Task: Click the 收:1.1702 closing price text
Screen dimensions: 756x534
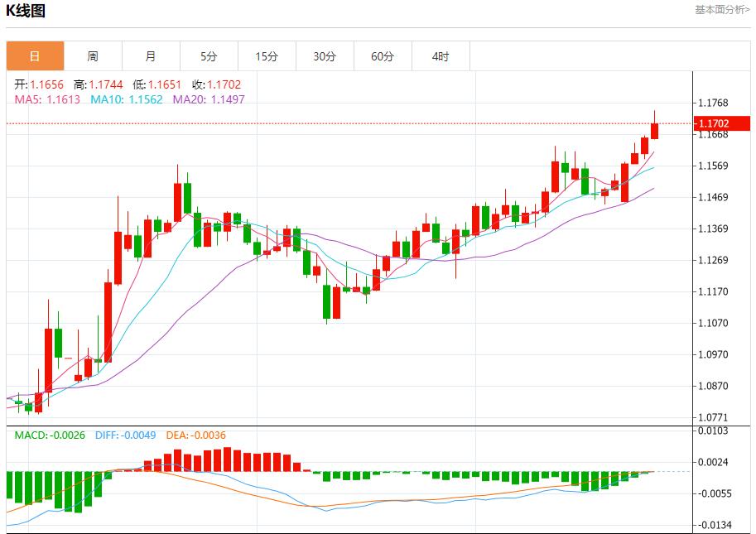Action: (x=217, y=84)
